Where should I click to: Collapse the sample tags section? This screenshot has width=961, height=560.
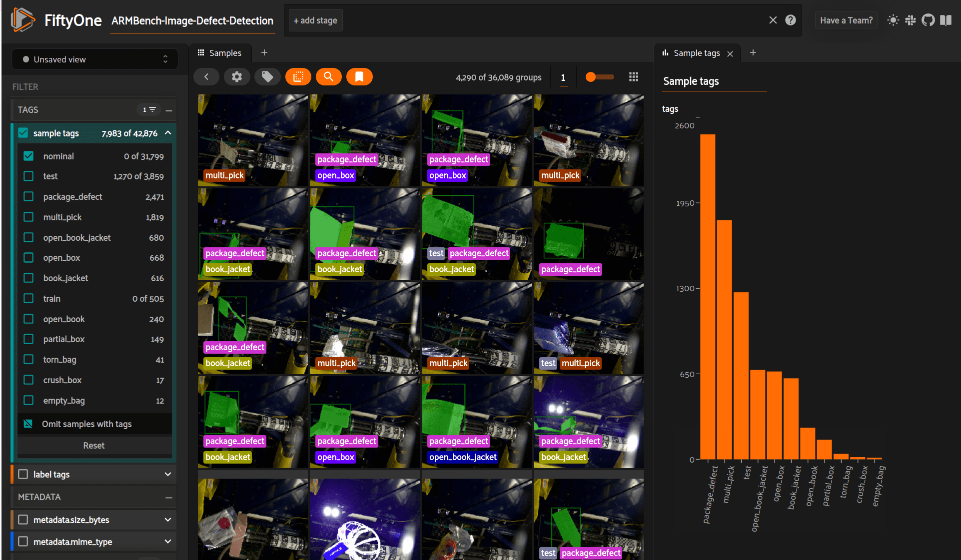tap(168, 133)
